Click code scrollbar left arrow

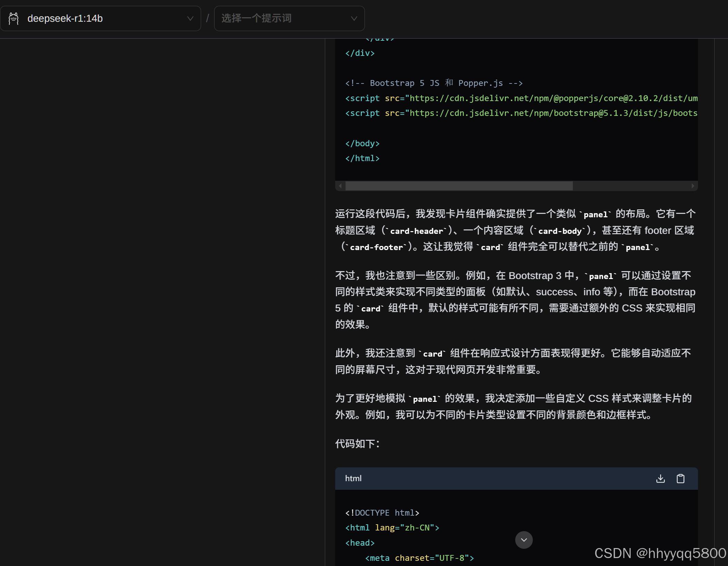pyautogui.click(x=340, y=186)
